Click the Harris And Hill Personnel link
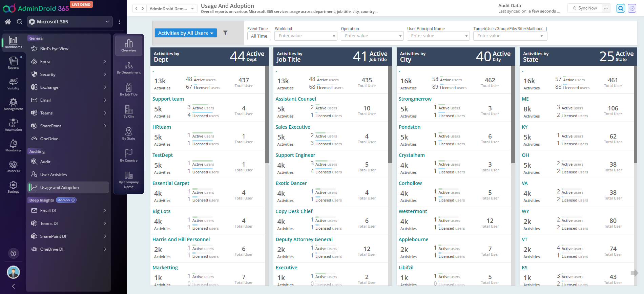 [x=181, y=239]
